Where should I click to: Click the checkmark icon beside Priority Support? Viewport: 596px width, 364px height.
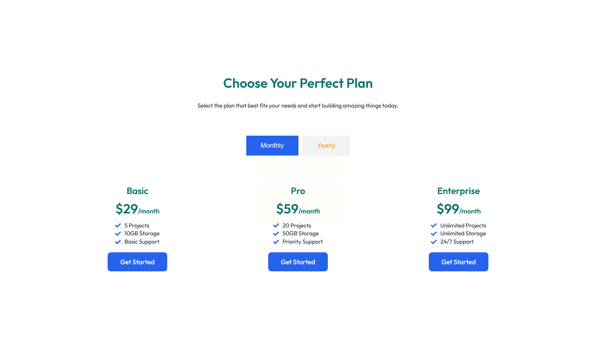coord(276,242)
